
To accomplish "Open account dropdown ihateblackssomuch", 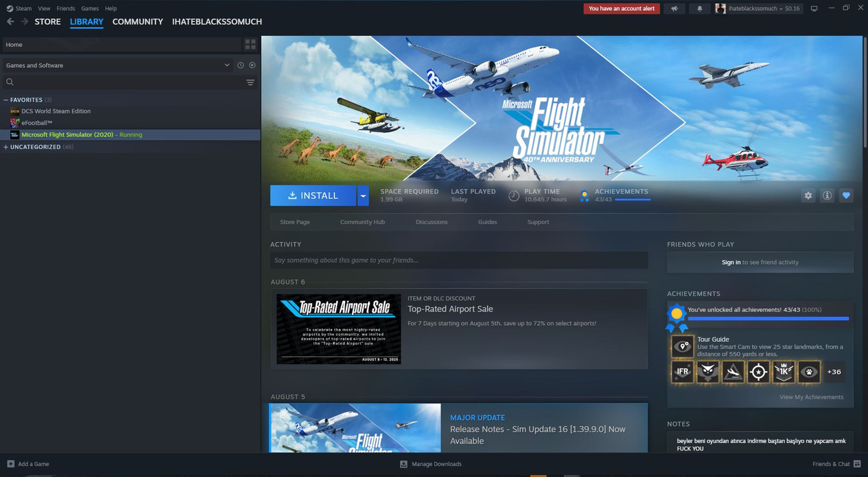I will pos(757,9).
